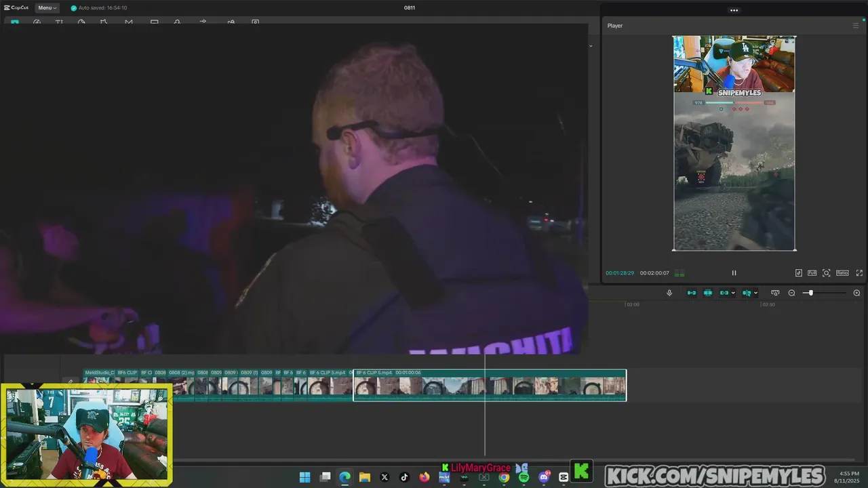868x488 pixels.
Task: Click the zoom-focus viewfinder icon in Player
Action: (x=827, y=273)
